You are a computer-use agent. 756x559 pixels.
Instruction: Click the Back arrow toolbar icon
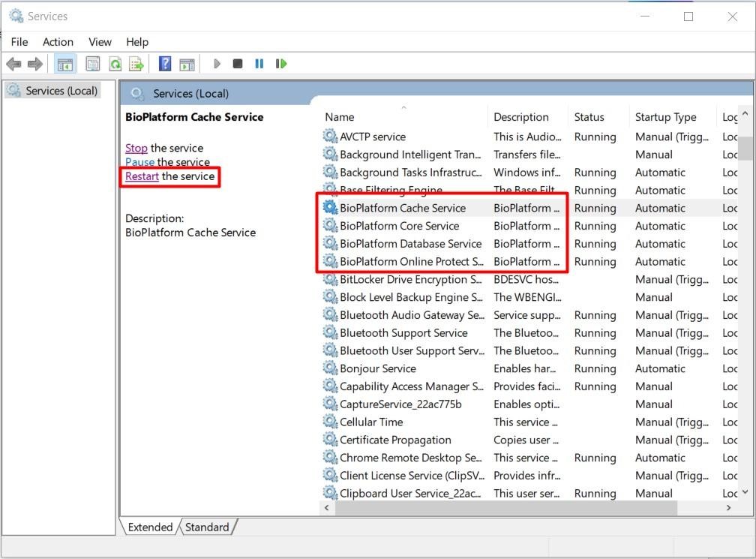click(14, 64)
